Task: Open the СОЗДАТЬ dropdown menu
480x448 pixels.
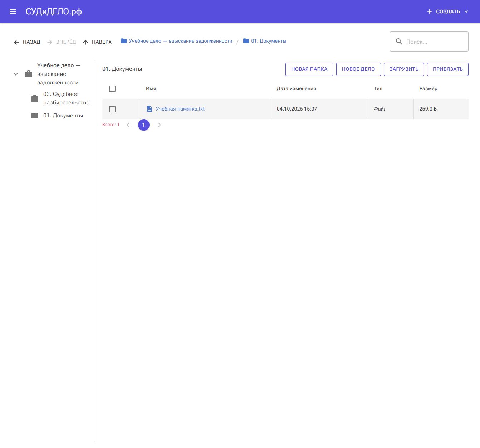Action: (448, 11)
